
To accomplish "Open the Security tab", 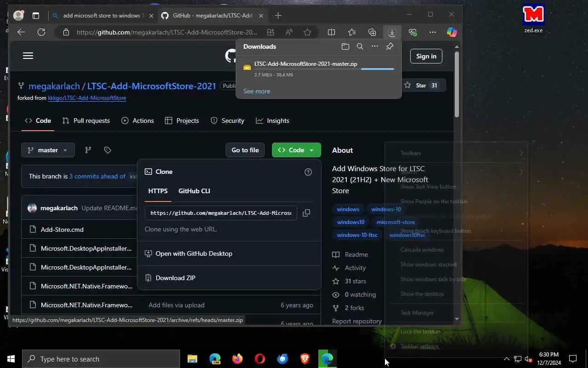I will tap(227, 121).
